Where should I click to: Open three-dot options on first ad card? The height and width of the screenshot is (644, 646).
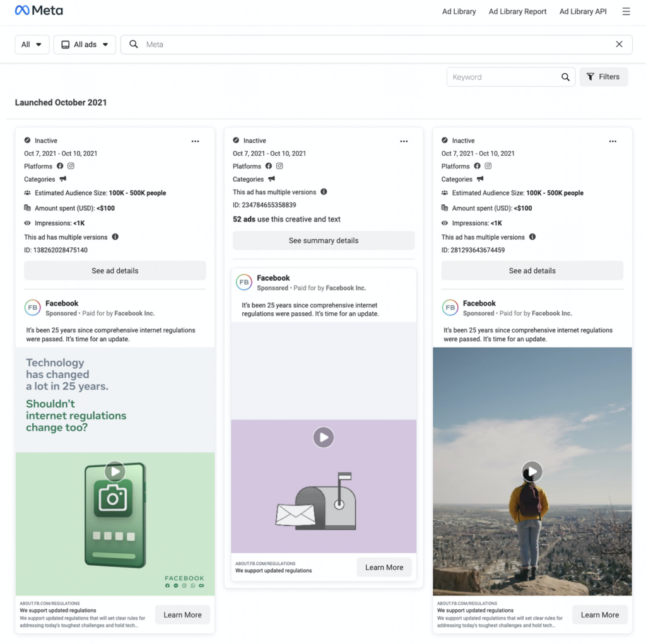pos(196,141)
